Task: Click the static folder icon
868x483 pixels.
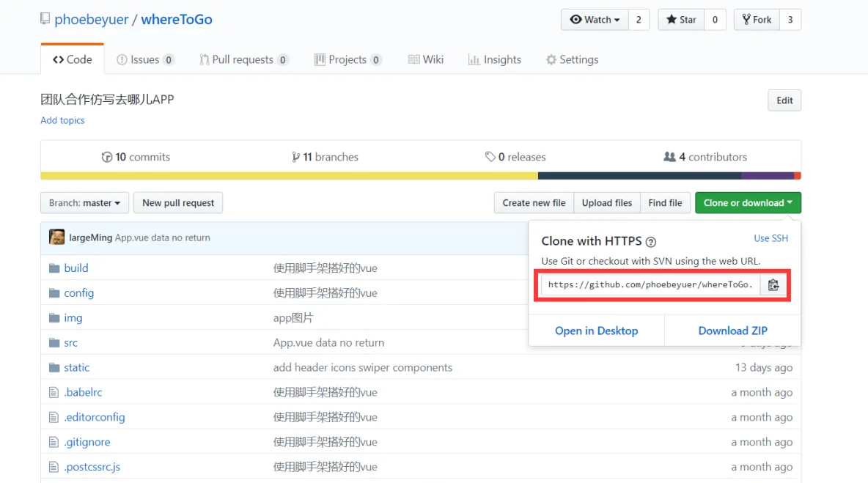Action: tap(54, 368)
